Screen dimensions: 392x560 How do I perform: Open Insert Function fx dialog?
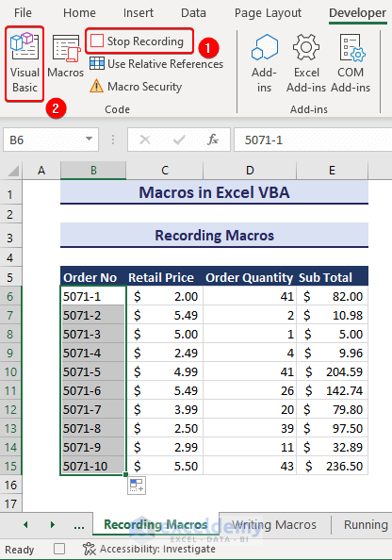click(x=213, y=140)
